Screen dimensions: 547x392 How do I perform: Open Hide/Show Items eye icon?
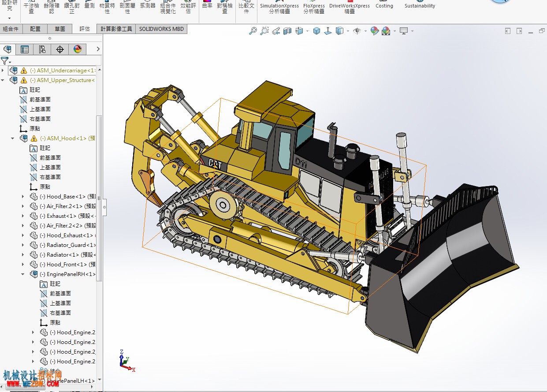pos(357,31)
